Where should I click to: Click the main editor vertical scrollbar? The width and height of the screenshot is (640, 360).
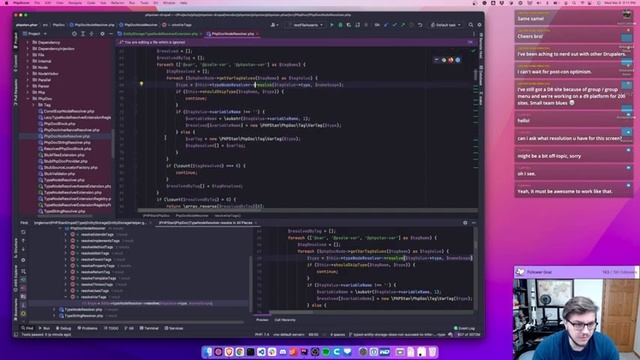coord(476,76)
